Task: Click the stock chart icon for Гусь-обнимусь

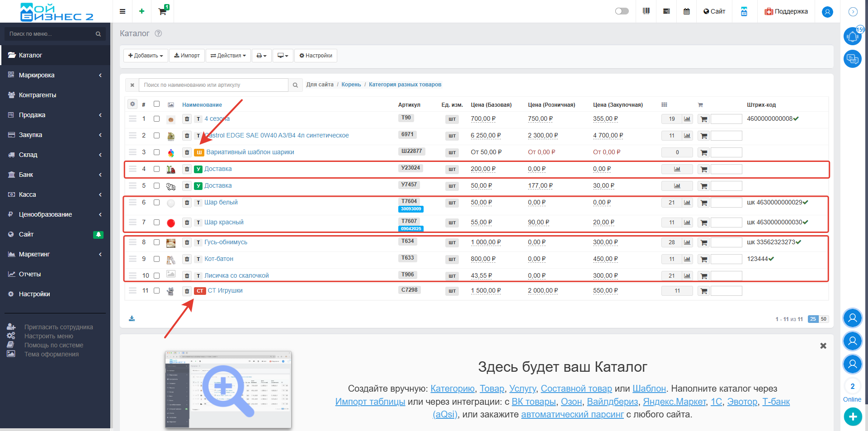Action: click(x=687, y=242)
